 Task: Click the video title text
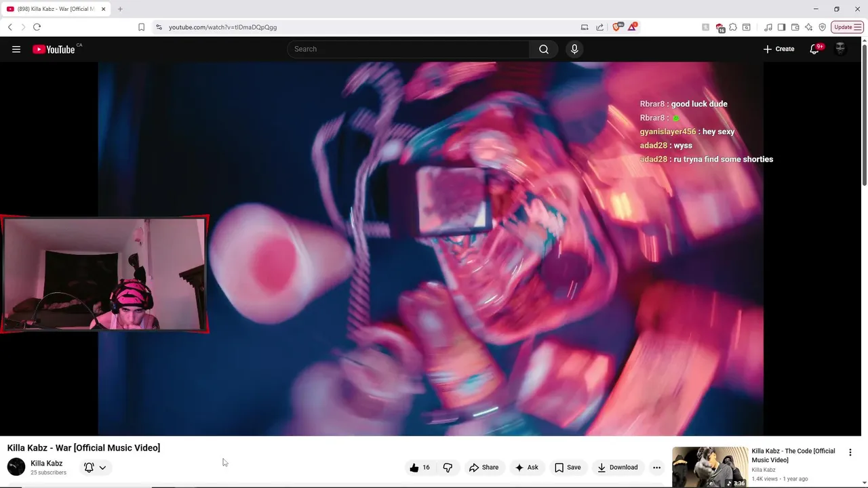coord(83,447)
